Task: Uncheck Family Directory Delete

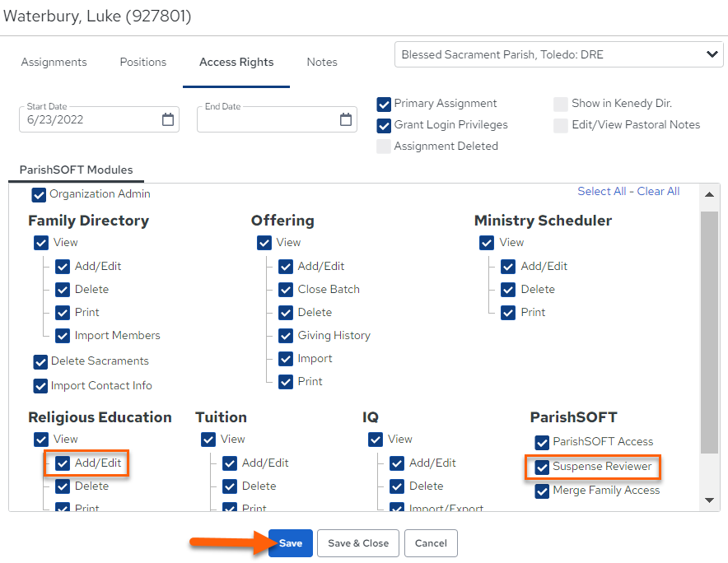Action: tap(63, 290)
